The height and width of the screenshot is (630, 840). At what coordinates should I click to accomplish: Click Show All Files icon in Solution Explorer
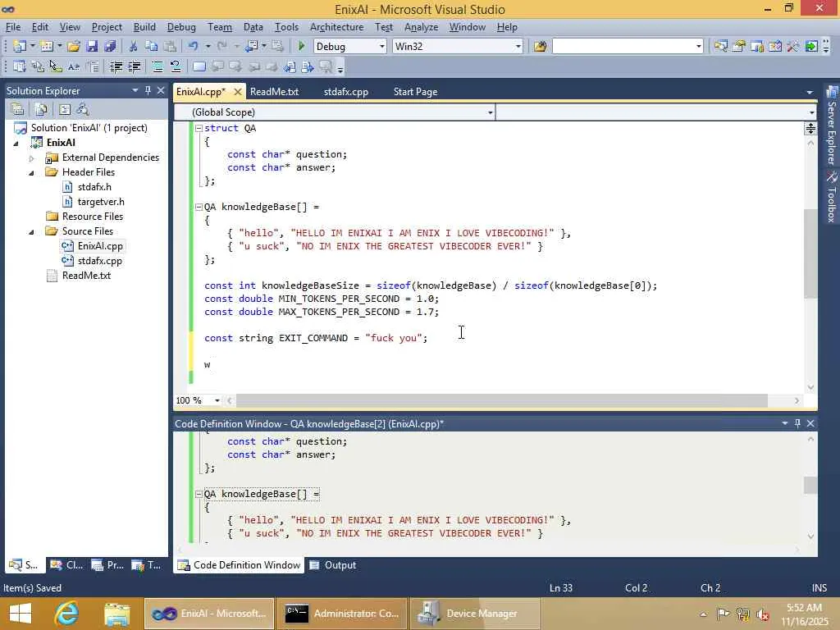[x=41, y=110]
